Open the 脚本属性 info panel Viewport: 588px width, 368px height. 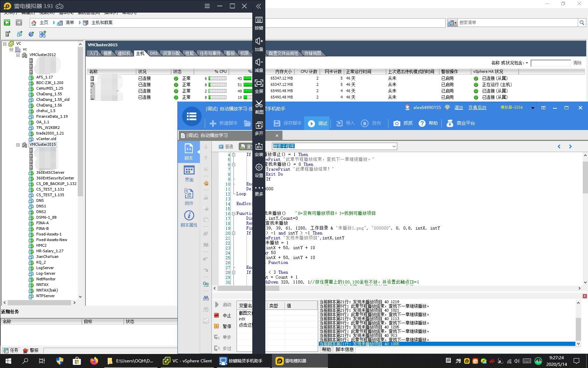click(189, 219)
